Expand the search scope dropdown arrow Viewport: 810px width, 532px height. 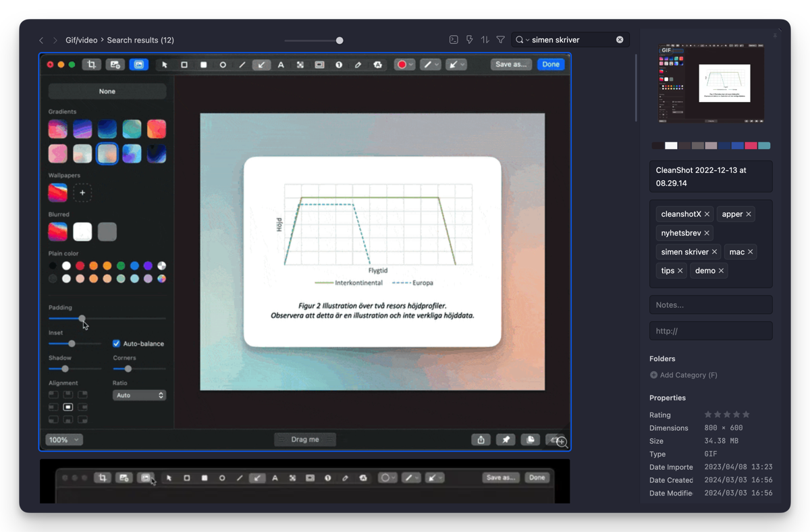(527, 41)
